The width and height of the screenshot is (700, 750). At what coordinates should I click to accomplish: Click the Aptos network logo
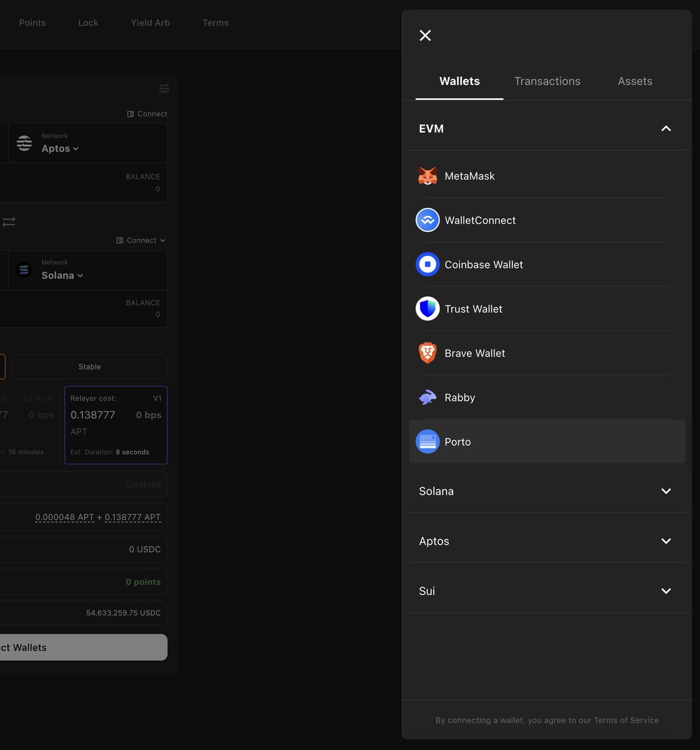[x=24, y=143]
